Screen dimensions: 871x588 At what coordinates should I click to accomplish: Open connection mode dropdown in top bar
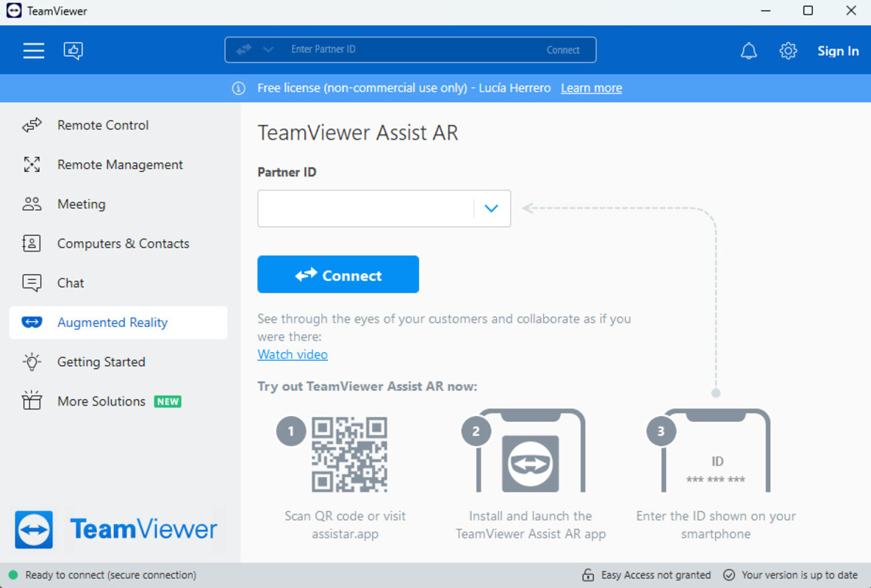tap(268, 50)
